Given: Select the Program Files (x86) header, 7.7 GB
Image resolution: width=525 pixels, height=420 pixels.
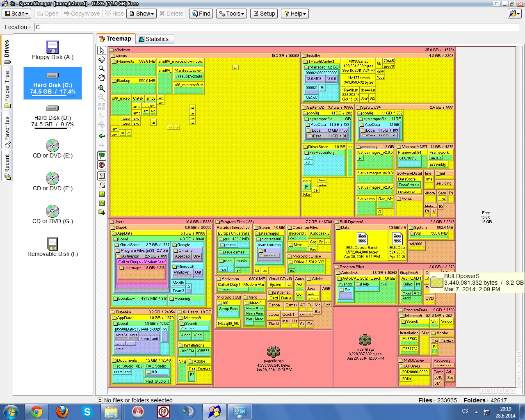Looking at the screenshot, I should pyautogui.click(x=274, y=221).
